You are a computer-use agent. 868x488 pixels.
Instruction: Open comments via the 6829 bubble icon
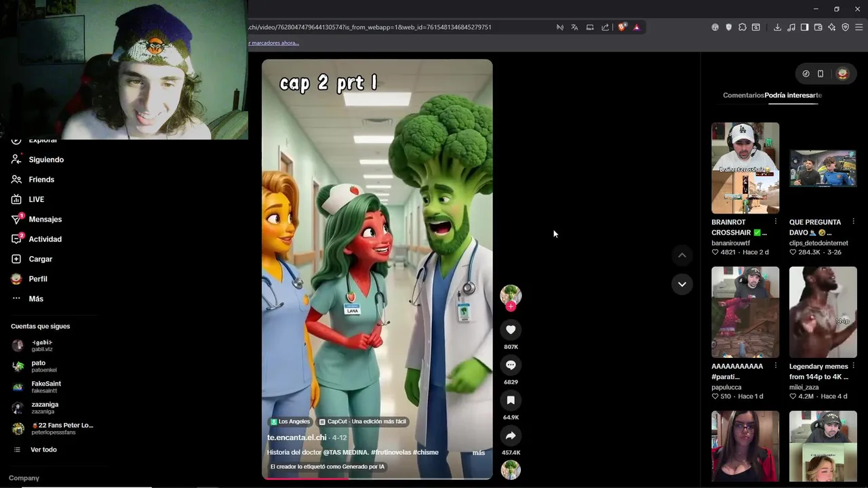click(511, 365)
